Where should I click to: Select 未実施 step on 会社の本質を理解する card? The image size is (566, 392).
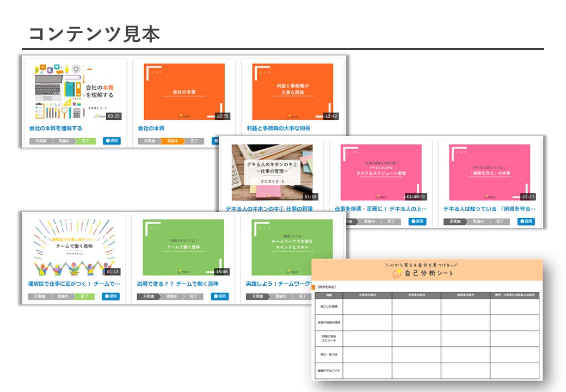tap(40, 141)
